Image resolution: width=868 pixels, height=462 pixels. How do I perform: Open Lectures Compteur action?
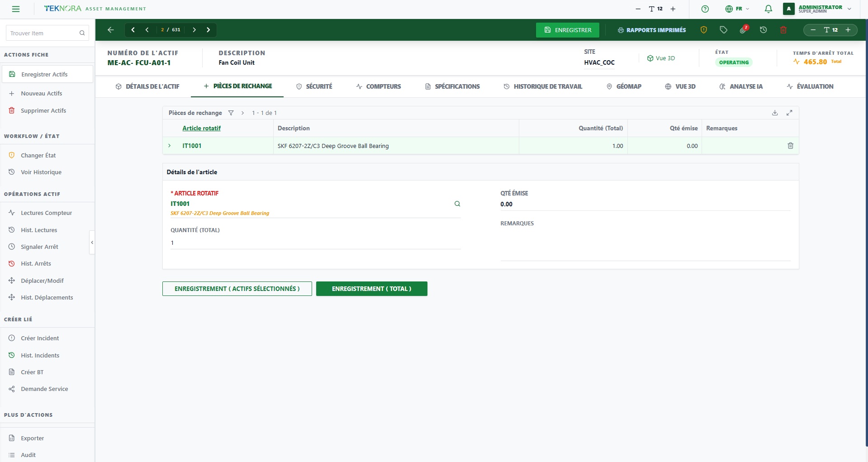(47, 213)
